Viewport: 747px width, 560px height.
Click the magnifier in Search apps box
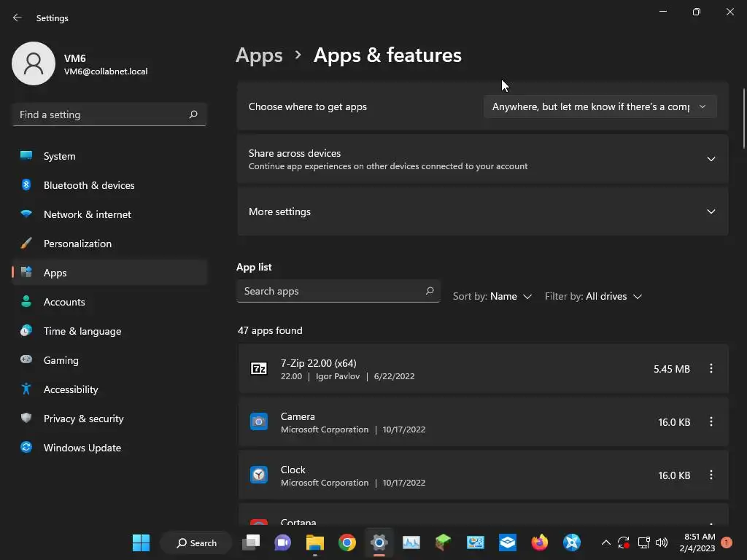tap(430, 291)
